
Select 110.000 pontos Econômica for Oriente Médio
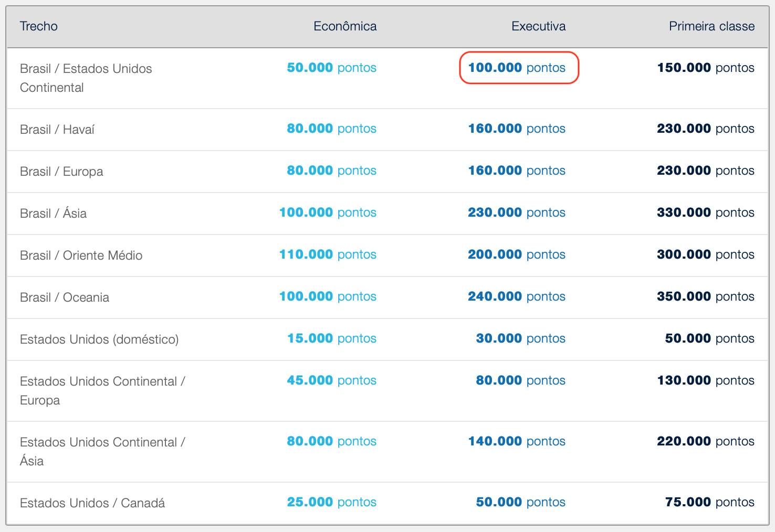(328, 254)
